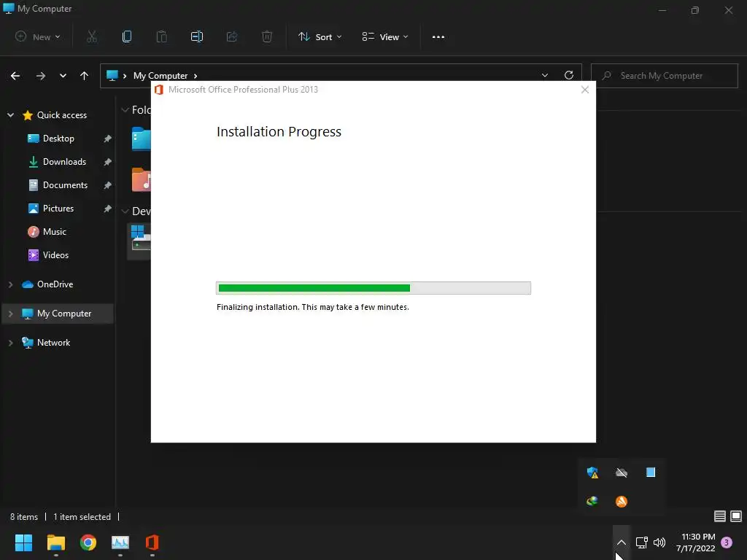Expand the OneDrive tree node

coord(10,284)
